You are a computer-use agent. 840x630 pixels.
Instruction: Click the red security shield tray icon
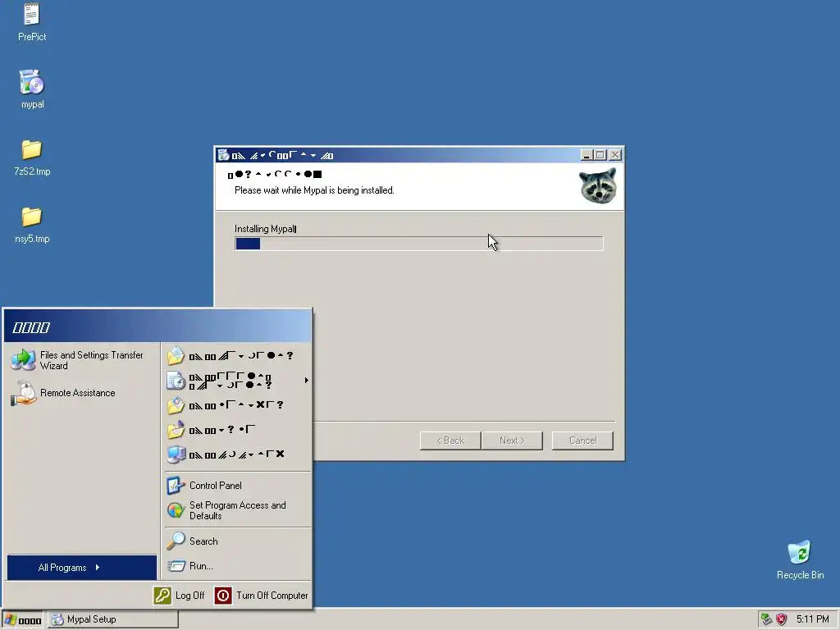[782, 619]
